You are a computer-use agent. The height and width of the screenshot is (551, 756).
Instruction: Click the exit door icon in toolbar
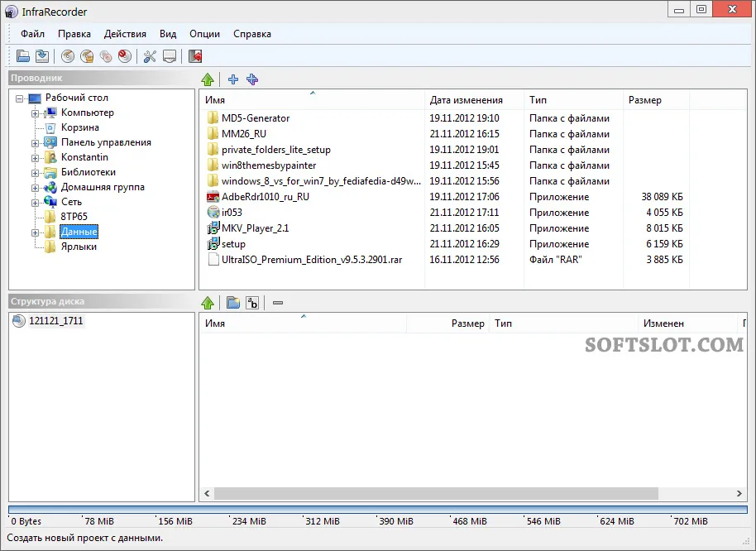click(x=195, y=56)
